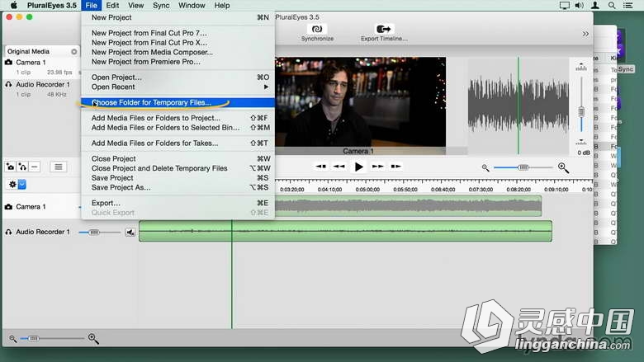644x362 pixels.
Task: Choose Add Media Files or Folders for Takes
Action: (x=178, y=143)
